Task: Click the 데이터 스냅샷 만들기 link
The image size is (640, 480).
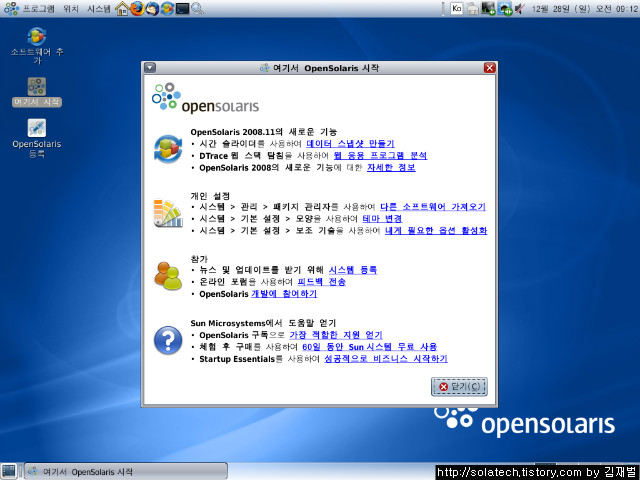Action: (x=350, y=144)
